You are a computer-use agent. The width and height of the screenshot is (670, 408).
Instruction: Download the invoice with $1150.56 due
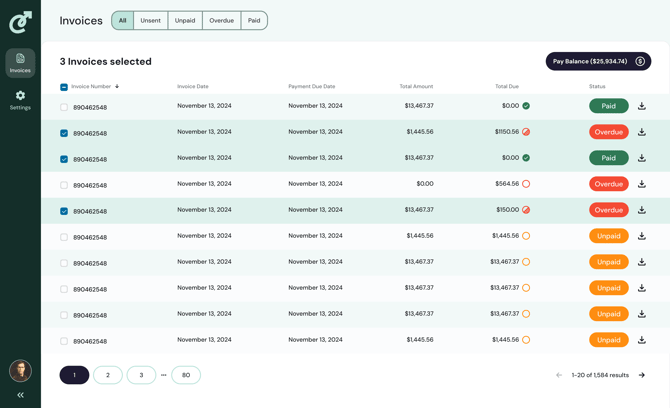tap(641, 132)
